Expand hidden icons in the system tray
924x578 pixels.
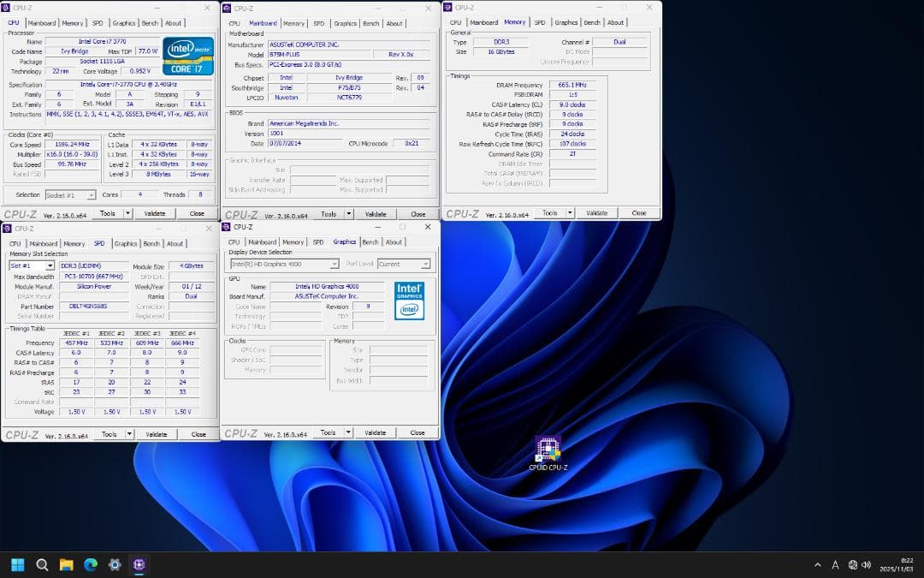pos(819,565)
